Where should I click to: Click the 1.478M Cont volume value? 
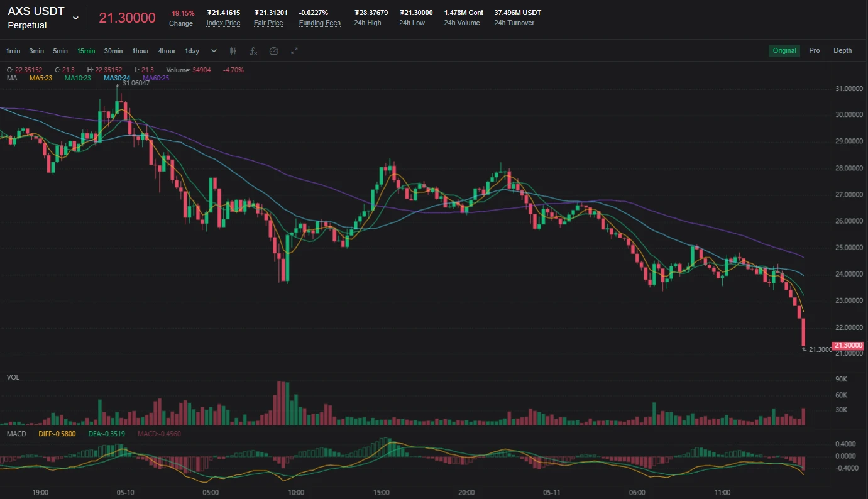[x=463, y=13]
